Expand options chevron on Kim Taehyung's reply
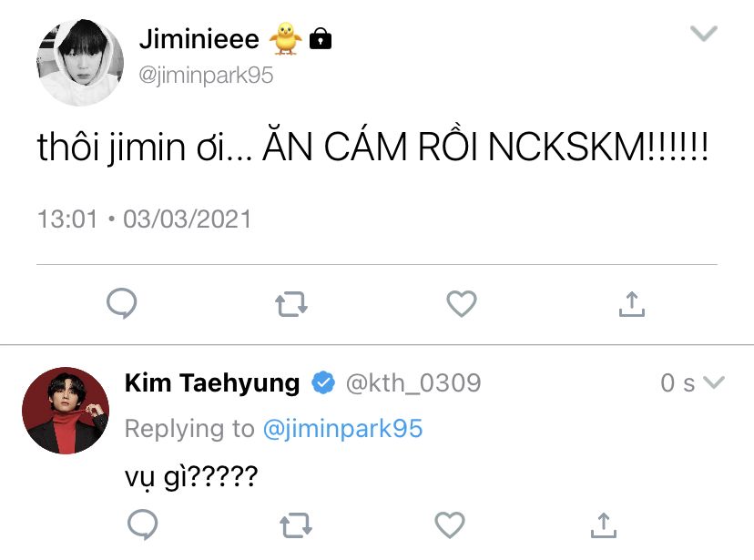754x560 pixels. pyautogui.click(x=714, y=382)
